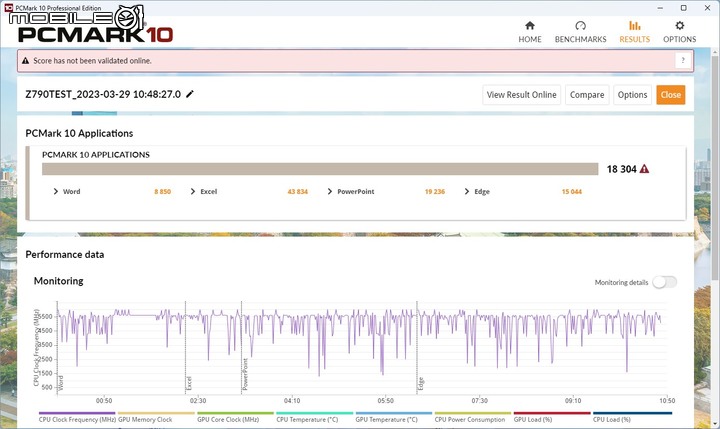Click the question mark help icon in the warning
Viewport: 720px width, 429px height.
pos(683,61)
